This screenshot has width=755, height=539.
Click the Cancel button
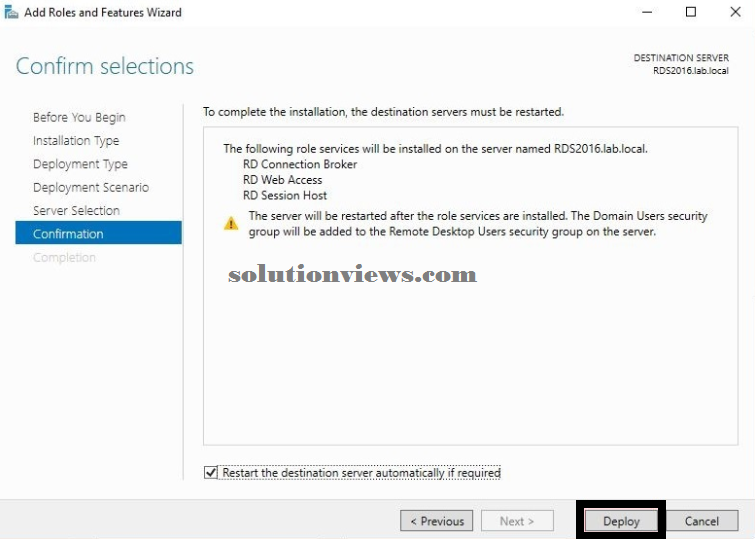[x=702, y=521]
